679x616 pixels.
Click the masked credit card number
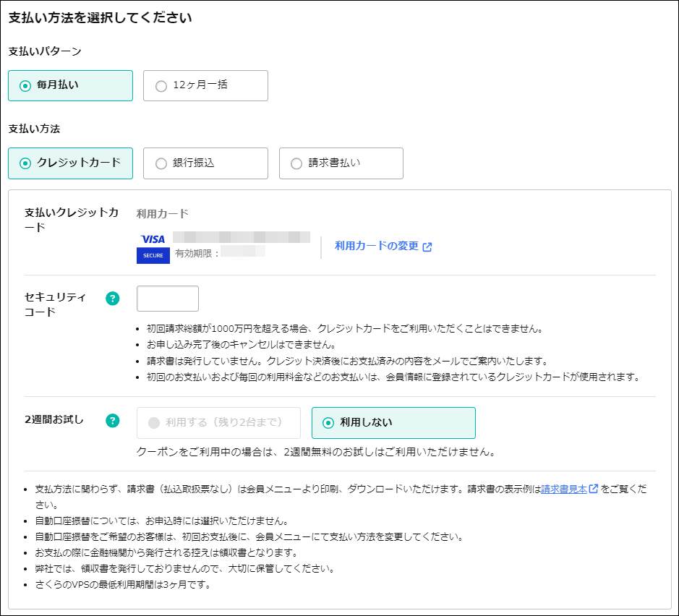tap(242, 237)
